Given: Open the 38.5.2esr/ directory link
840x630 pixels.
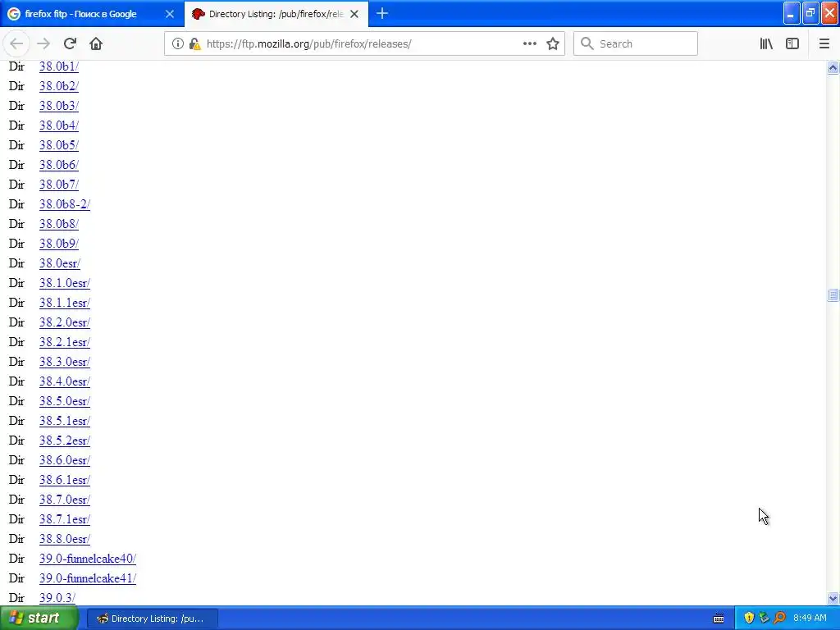Looking at the screenshot, I should click(65, 441).
